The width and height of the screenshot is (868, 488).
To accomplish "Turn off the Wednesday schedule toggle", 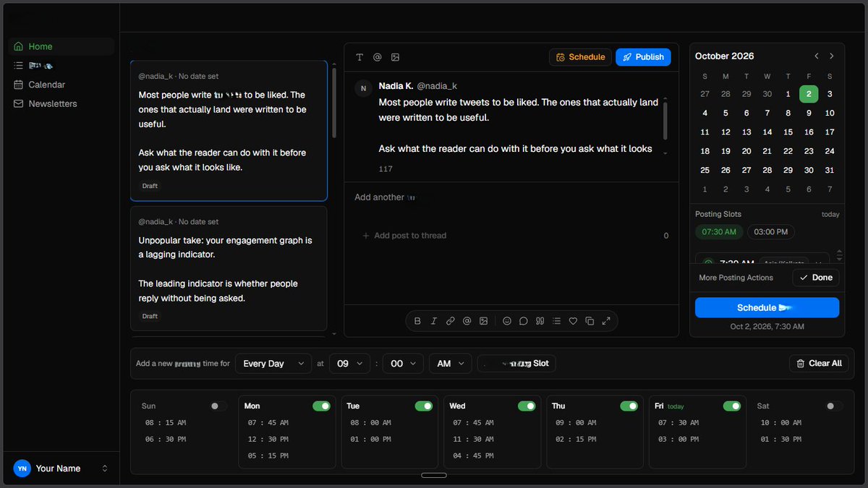I will point(527,406).
